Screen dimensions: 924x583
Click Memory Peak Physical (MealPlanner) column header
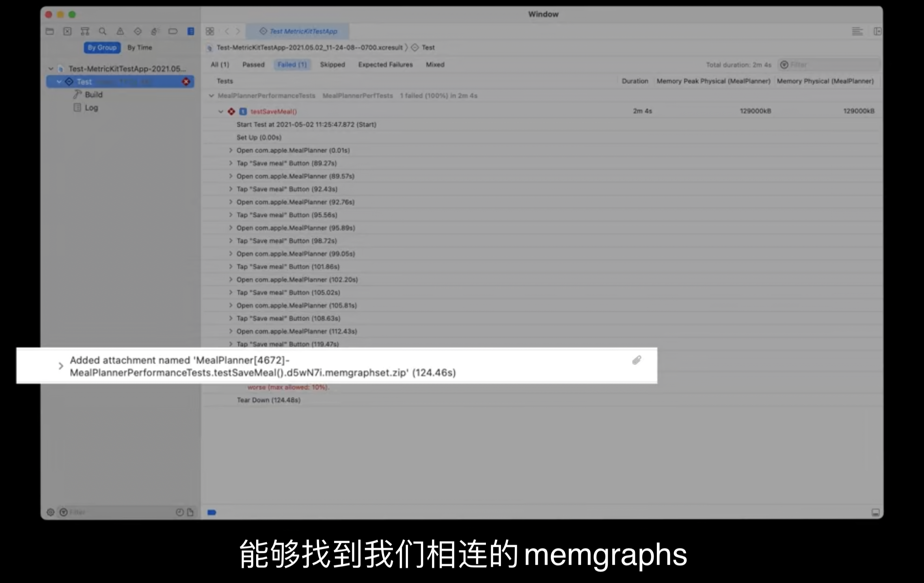tap(713, 81)
